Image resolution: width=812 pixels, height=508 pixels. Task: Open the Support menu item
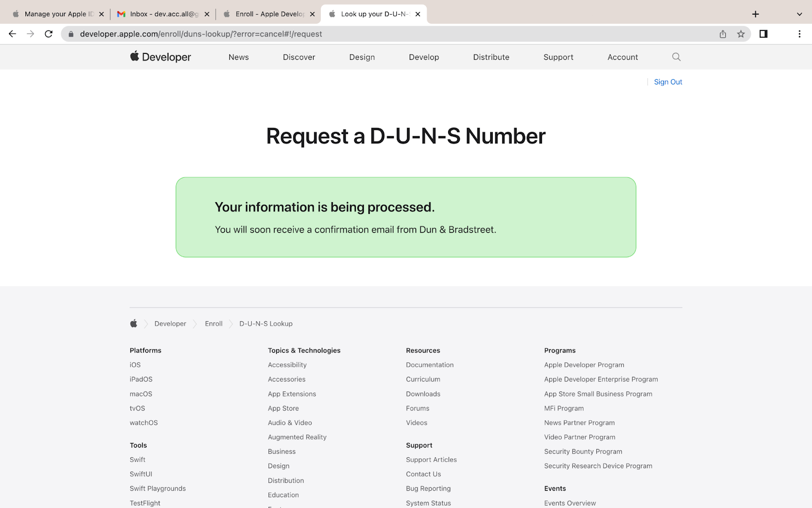pos(558,57)
